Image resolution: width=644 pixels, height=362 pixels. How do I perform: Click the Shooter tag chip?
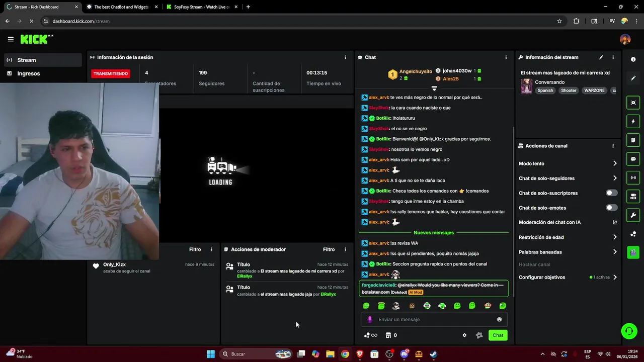click(x=569, y=90)
